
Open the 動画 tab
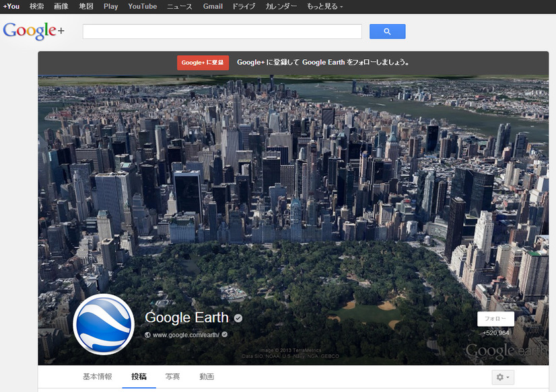tap(207, 377)
